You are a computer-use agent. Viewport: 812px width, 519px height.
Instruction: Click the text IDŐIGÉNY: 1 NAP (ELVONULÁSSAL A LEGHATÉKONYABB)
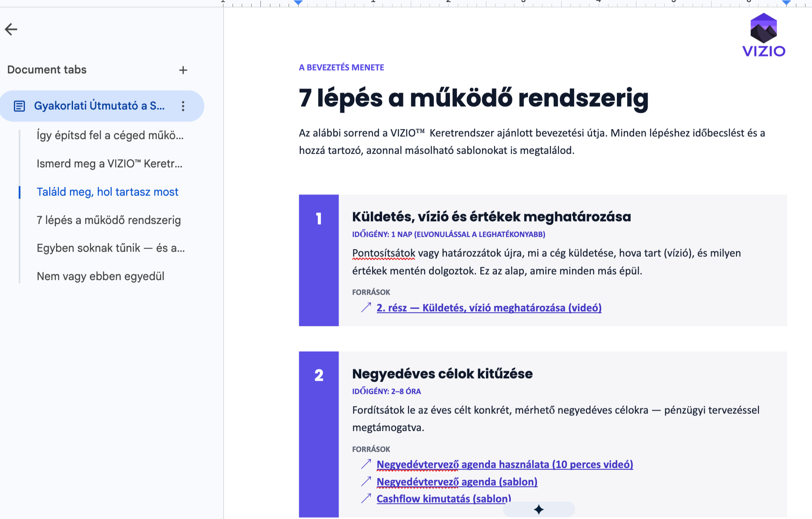click(449, 234)
